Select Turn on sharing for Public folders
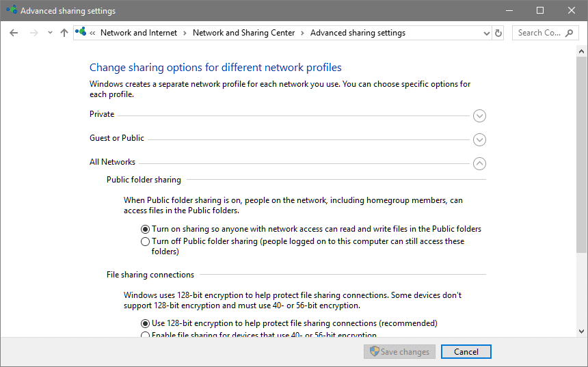 click(x=145, y=229)
